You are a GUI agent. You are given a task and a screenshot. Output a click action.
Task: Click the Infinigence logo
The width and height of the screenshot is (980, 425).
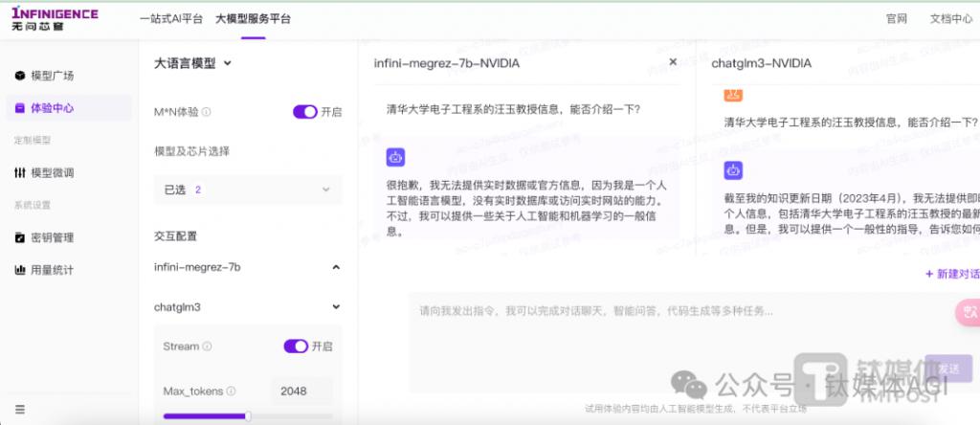click(x=55, y=19)
